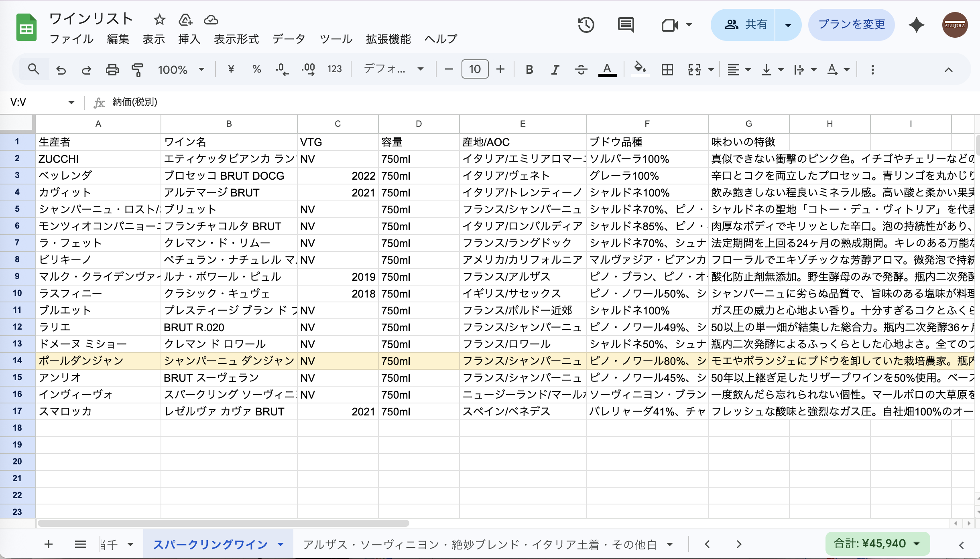
Task: Toggle bold formatting
Action: pyautogui.click(x=529, y=70)
